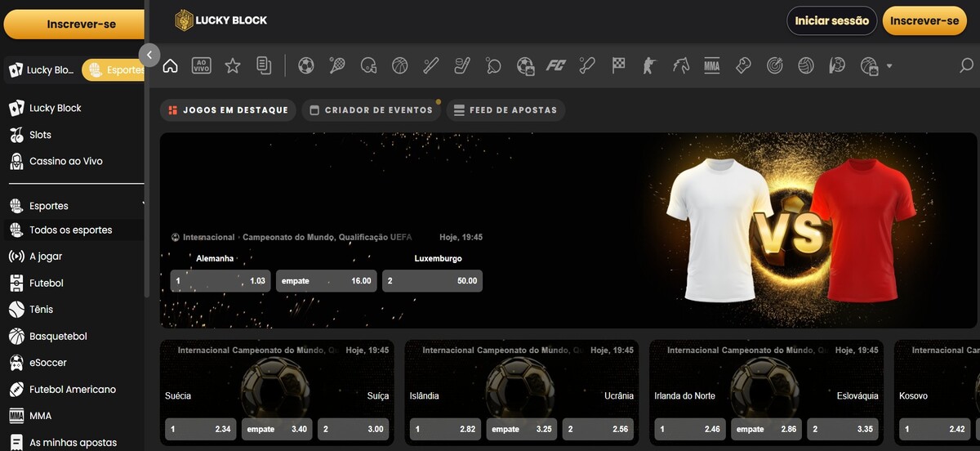
Task: Expand more sports with the dropdown arrow
Action: [x=889, y=66]
